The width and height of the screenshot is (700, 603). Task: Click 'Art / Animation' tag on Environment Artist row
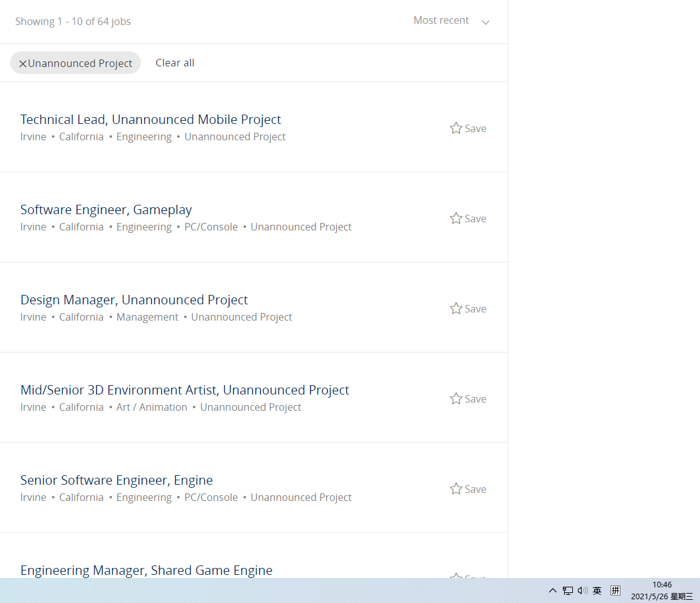tap(152, 407)
